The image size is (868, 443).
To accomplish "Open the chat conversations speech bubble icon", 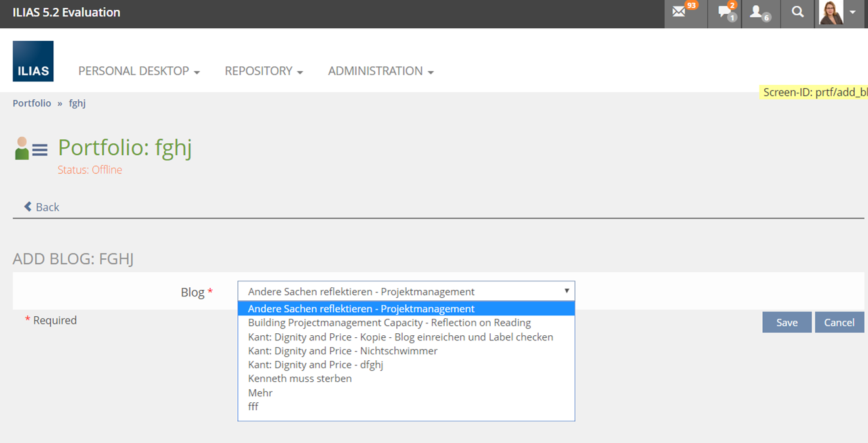I will [725, 12].
